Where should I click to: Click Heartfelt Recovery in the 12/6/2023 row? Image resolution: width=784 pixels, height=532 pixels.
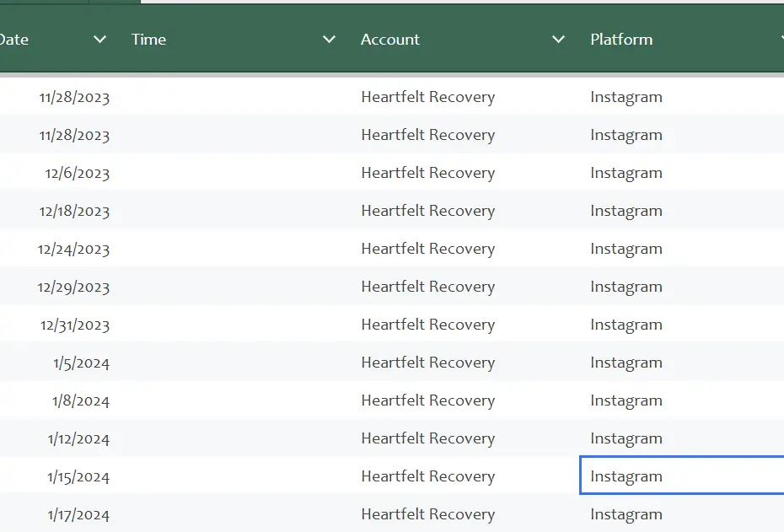tap(428, 173)
